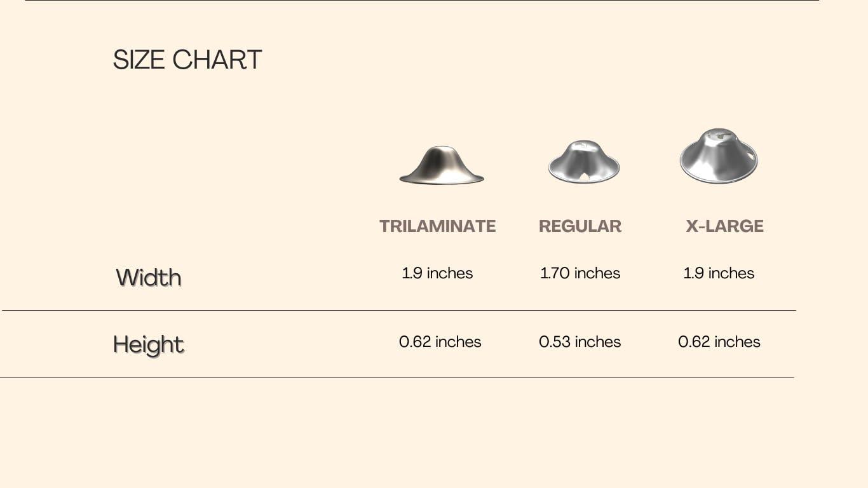The height and width of the screenshot is (488, 868).
Task: Click the Trilaminate width value 1.9 inches
Action: pyautogui.click(x=437, y=273)
